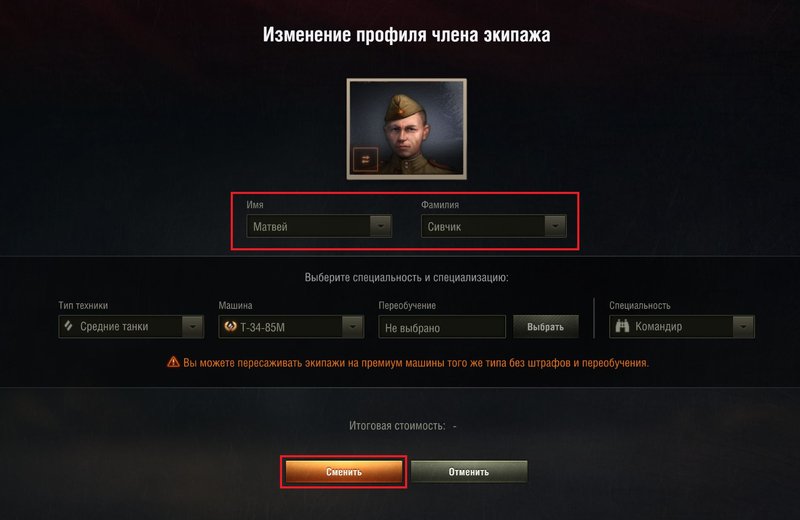The height and width of the screenshot is (520, 800).
Task: Click the swap portrait icon on the photo
Action: [x=365, y=160]
